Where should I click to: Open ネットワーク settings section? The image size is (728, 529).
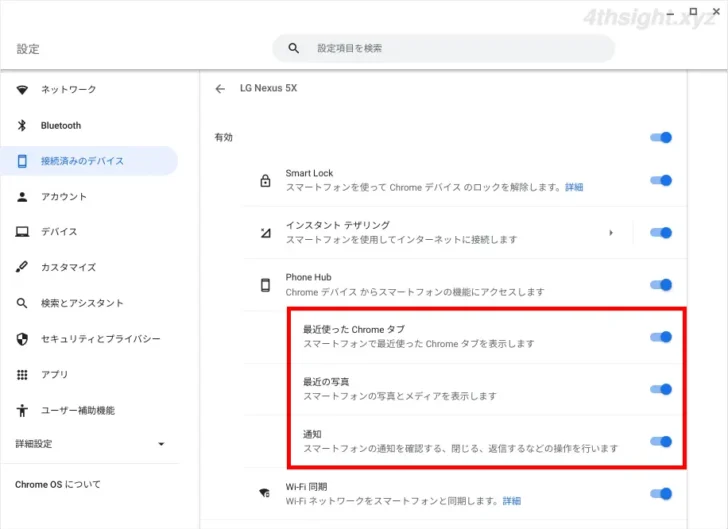pyautogui.click(x=68, y=90)
